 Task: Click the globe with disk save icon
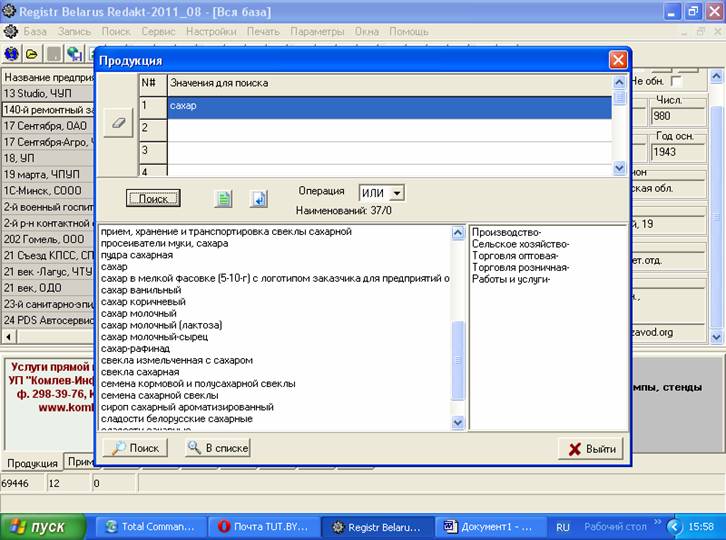click(75, 54)
